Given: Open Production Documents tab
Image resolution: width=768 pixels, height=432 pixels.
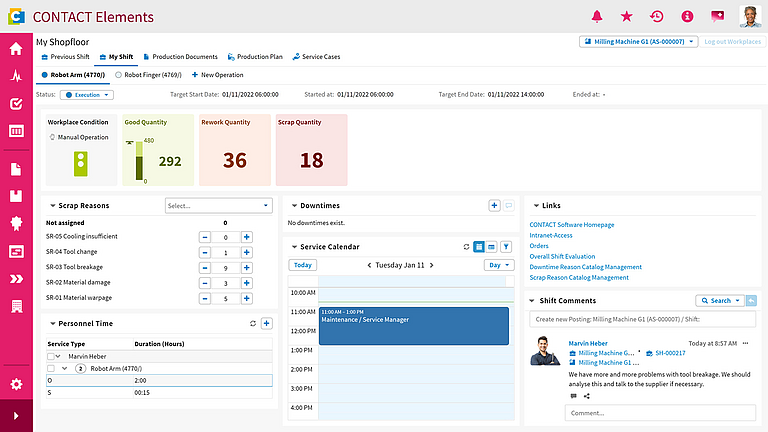Looking at the screenshot, I should (x=180, y=57).
